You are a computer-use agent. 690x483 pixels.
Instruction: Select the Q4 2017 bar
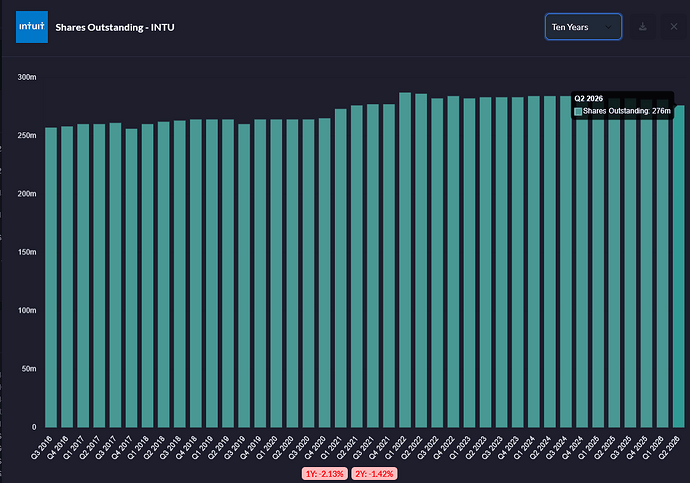pos(132,278)
